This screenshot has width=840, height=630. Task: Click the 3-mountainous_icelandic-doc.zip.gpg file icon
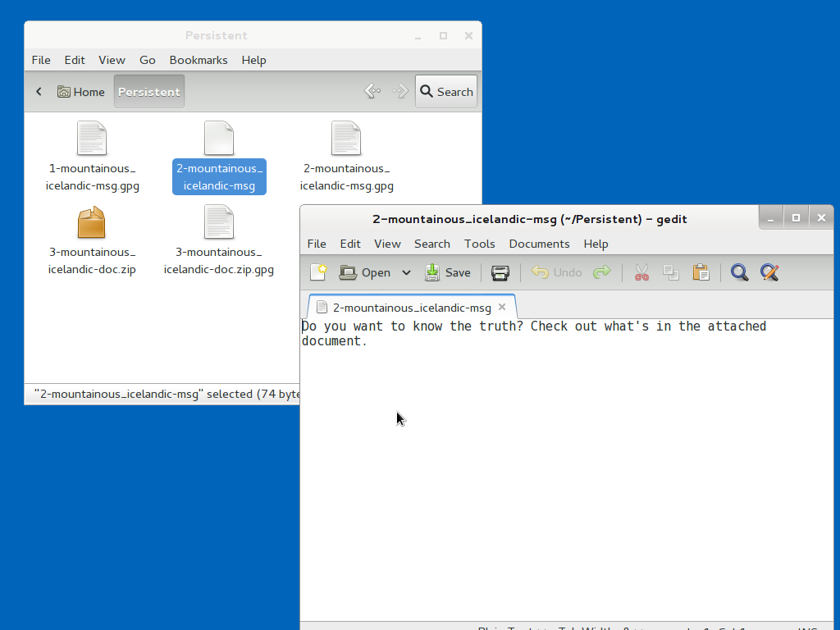click(219, 223)
